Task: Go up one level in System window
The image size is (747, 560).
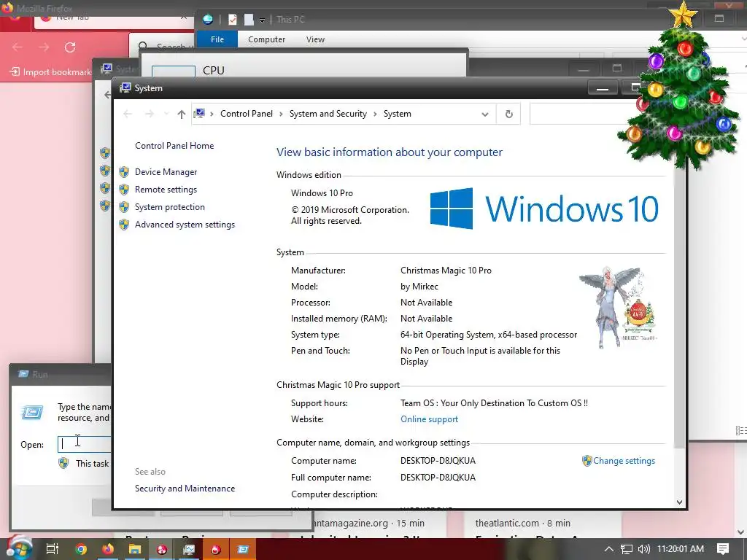Action: (x=181, y=114)
